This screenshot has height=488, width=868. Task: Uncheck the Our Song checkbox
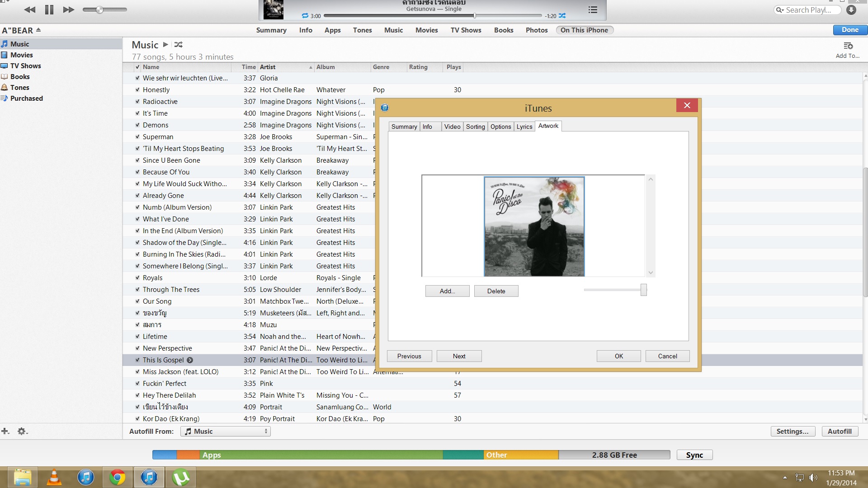[x=137, y=301]
